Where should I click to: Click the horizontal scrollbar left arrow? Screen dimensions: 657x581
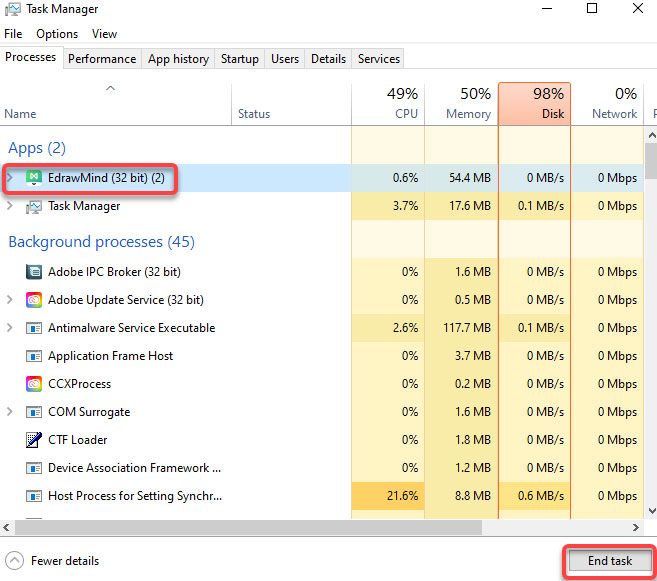pyautogui.click(x=6, y=527)
